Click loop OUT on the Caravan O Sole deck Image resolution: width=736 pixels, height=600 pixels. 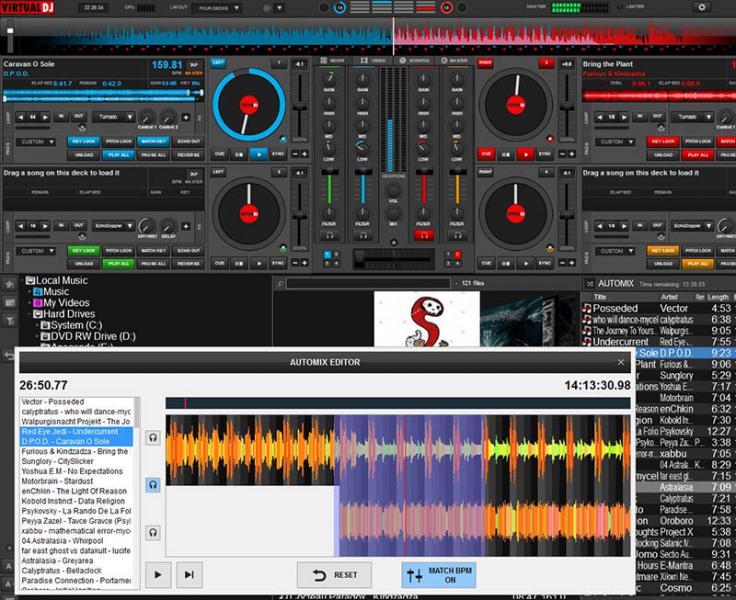click(78, 116)
